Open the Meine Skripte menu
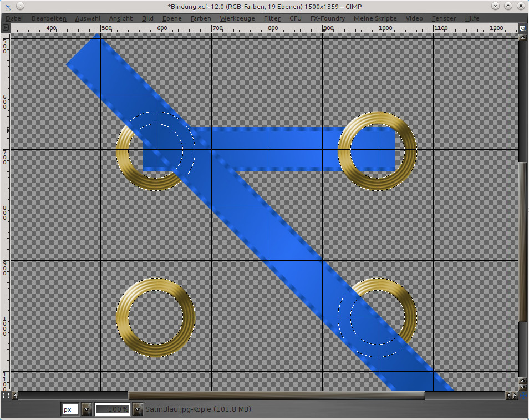Screen dimensions: 529x420 (x=375, y=18)
